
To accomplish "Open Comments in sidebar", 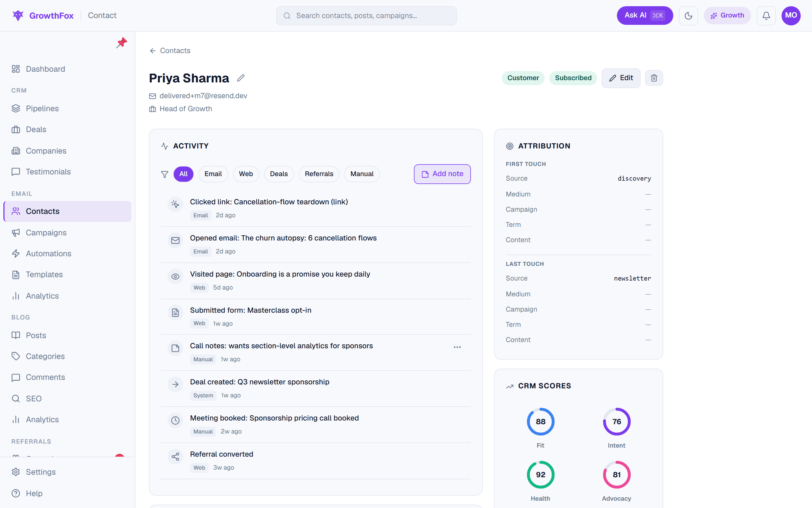I will [67, 377].
